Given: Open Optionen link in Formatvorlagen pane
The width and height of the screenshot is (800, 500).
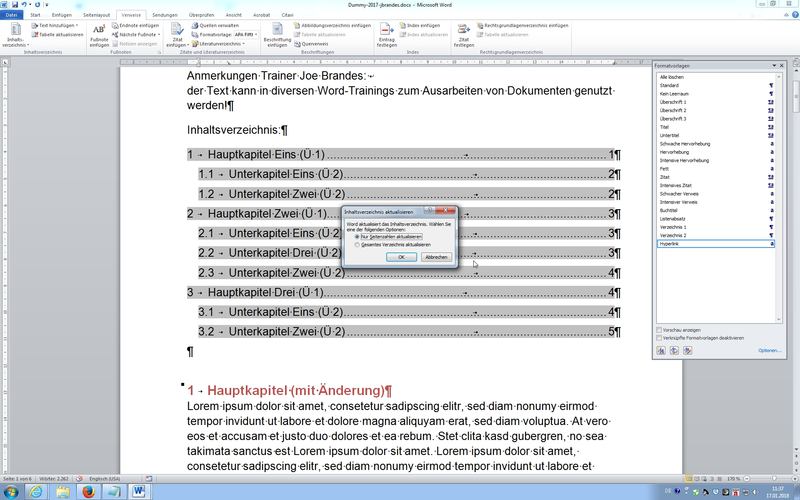Looking at the screenshot, I should (769, 351).
